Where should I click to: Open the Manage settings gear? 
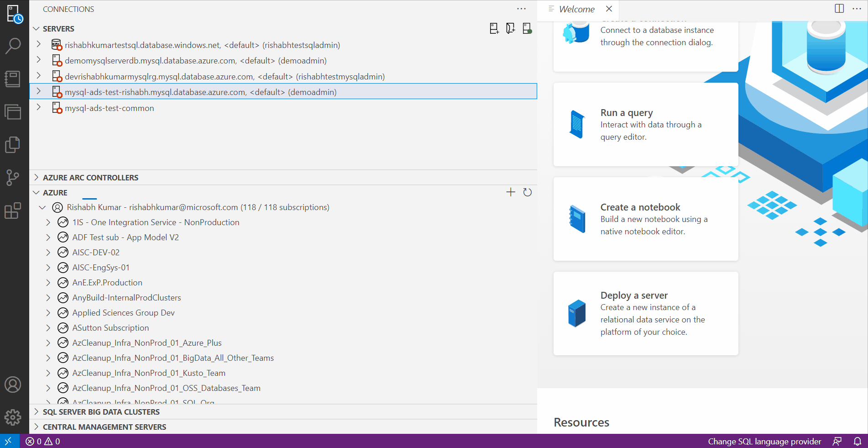(x=13, y=417)
